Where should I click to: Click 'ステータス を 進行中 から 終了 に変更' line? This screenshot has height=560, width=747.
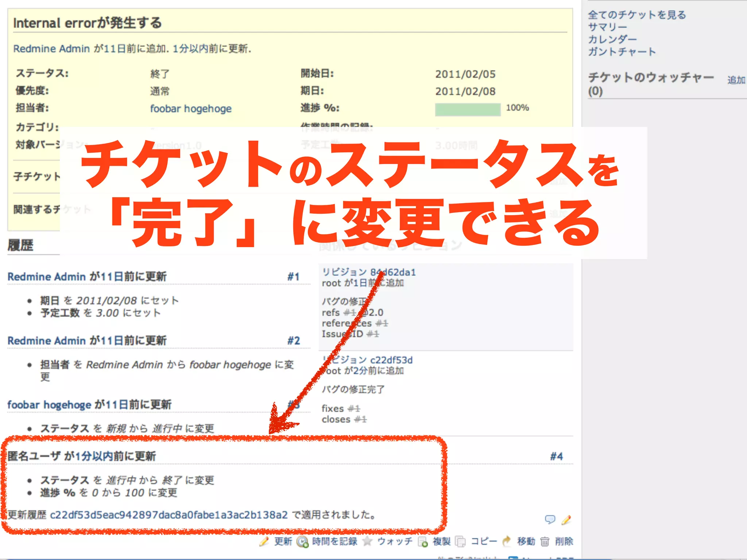point(127,480)
